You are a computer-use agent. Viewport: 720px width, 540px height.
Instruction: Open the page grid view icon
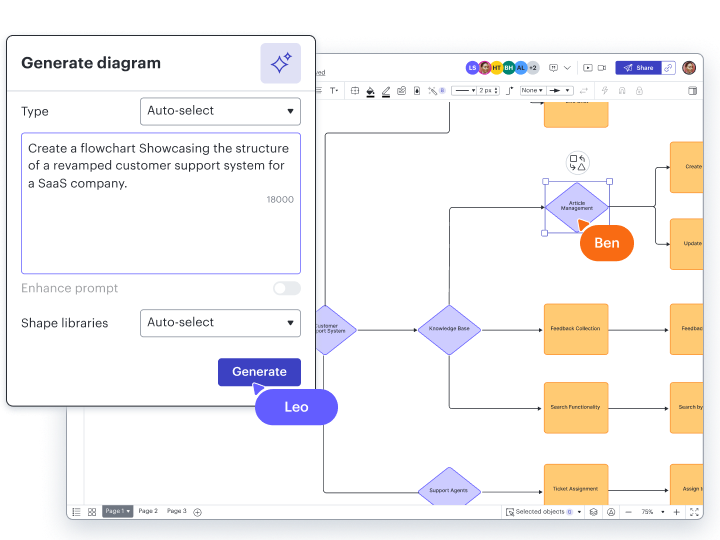tap(92, 512)
